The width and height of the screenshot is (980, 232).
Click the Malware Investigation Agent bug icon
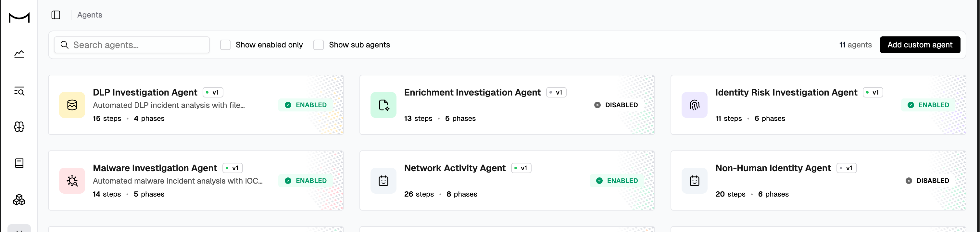[x=72, y=181]
